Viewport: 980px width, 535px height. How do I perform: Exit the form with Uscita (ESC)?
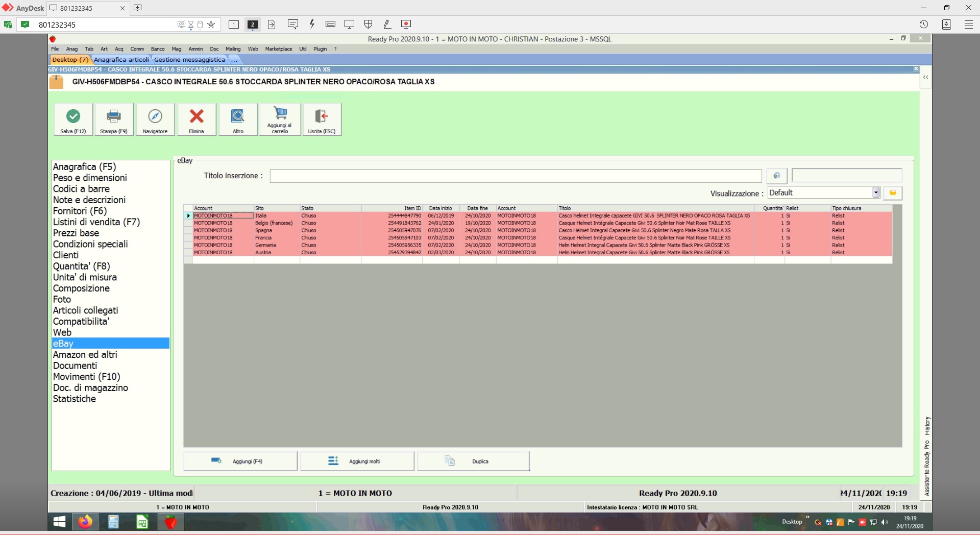coord(322,119)
